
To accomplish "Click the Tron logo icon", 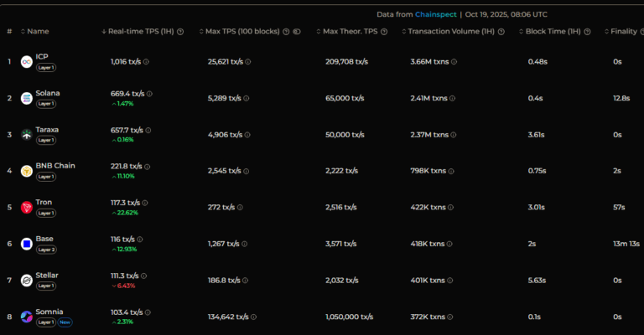I will tap(26, 208).
